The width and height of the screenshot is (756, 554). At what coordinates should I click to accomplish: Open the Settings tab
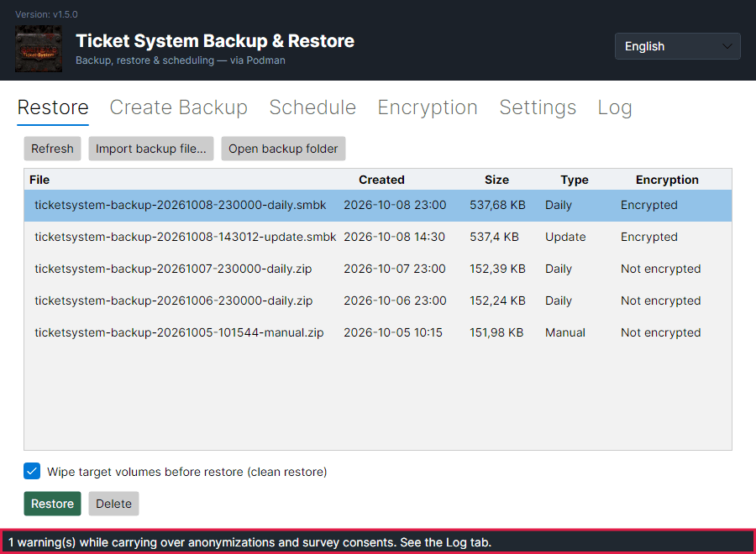[x=538, y=107]
